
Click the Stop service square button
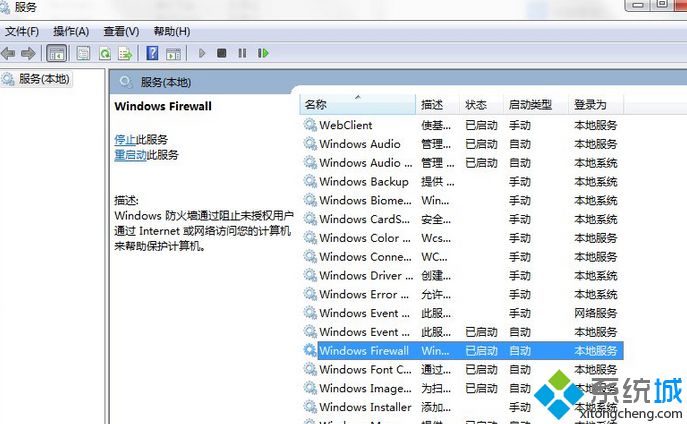point(222,53)
